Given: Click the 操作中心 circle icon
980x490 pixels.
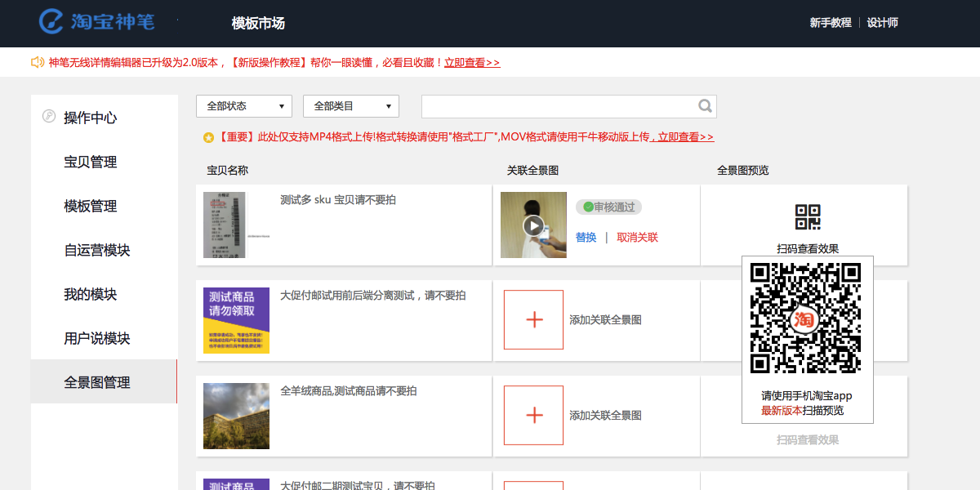Looking at the screenshot, I should 49,117.
